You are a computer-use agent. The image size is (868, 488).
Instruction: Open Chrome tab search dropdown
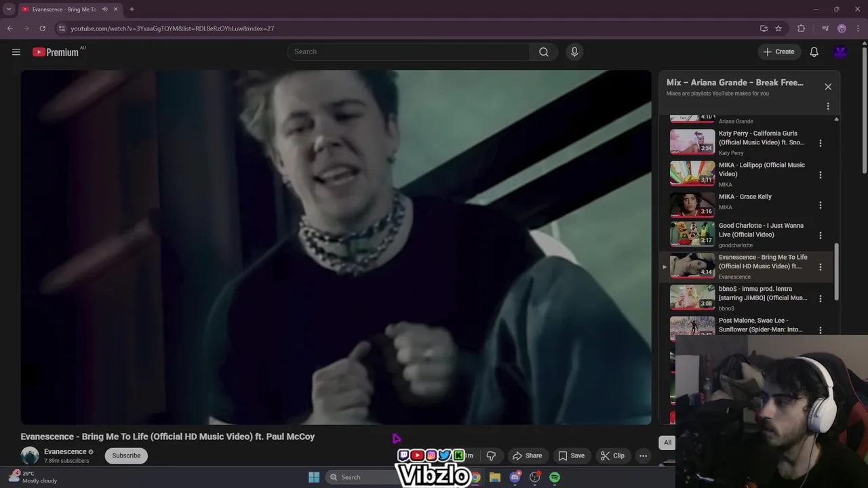point(9,9)
